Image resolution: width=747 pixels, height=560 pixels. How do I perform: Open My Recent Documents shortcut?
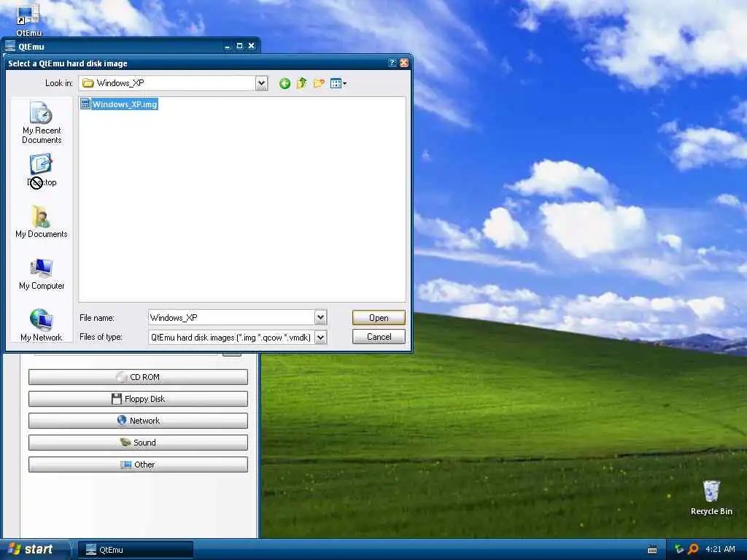point(42,122)
